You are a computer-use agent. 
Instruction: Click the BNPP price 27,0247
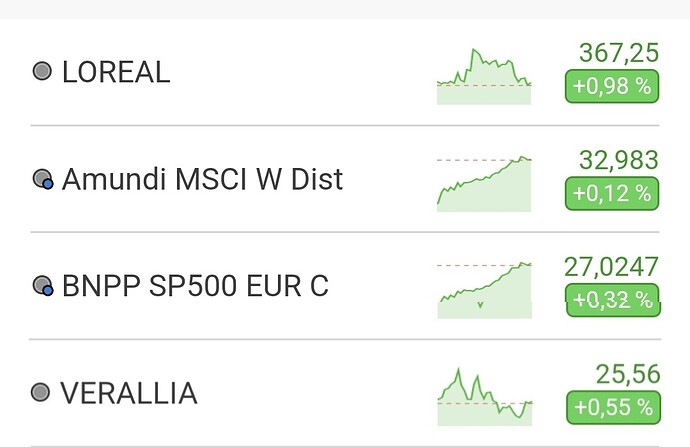point(611,267)
